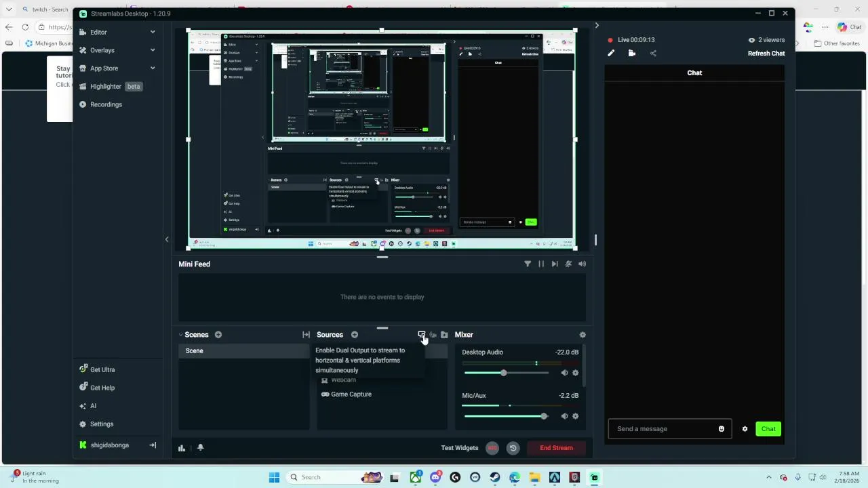Pause the Mini Feed events queue
Viewport: 868px width, 488px height.
[541, 264]
